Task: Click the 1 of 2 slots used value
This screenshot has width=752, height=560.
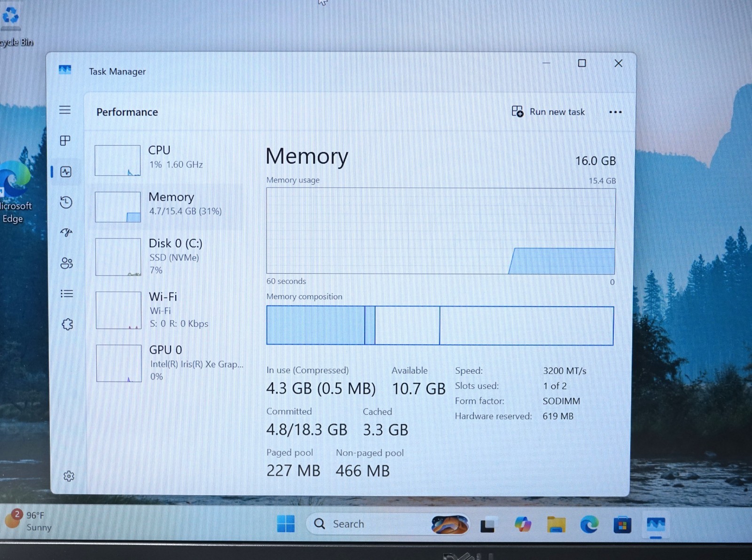Action: [555, 386]
